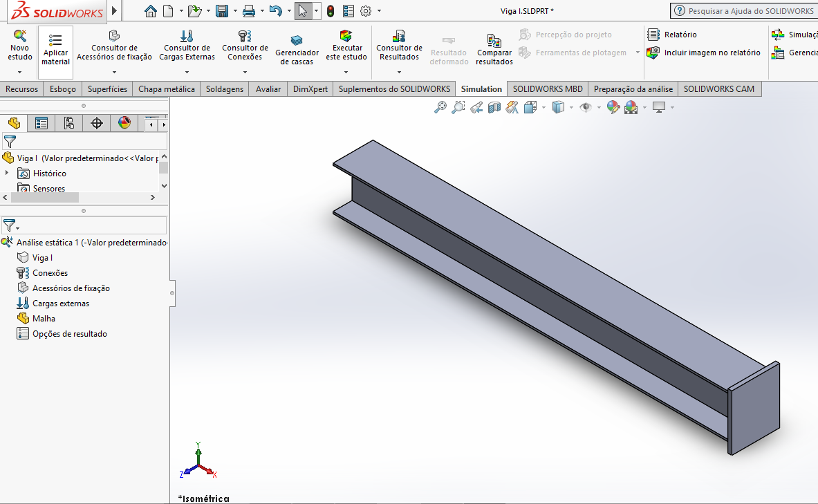The width and height of the screenshot is (818, 504).
Task: Open the Consultor de Cargas Externas dropdown
Action: click(x=187, y=72)
